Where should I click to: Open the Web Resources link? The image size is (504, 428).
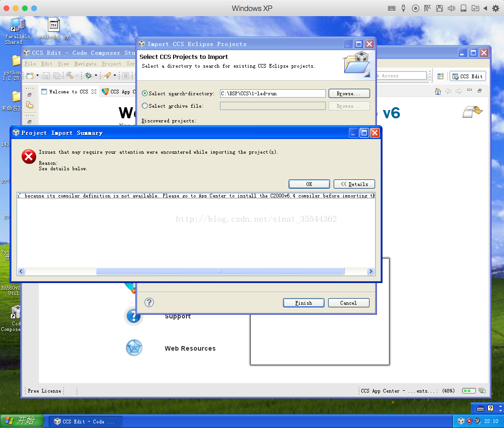190,348
